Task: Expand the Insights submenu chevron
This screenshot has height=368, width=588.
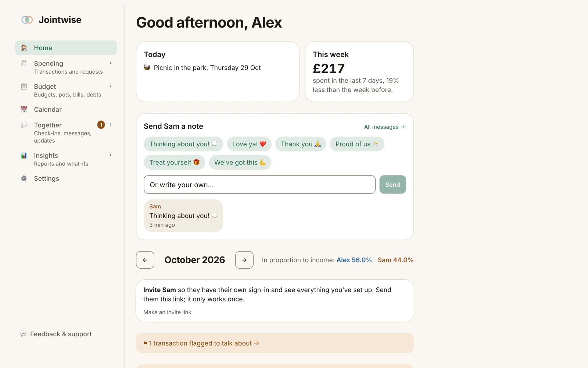Action: tap(110, 155)
